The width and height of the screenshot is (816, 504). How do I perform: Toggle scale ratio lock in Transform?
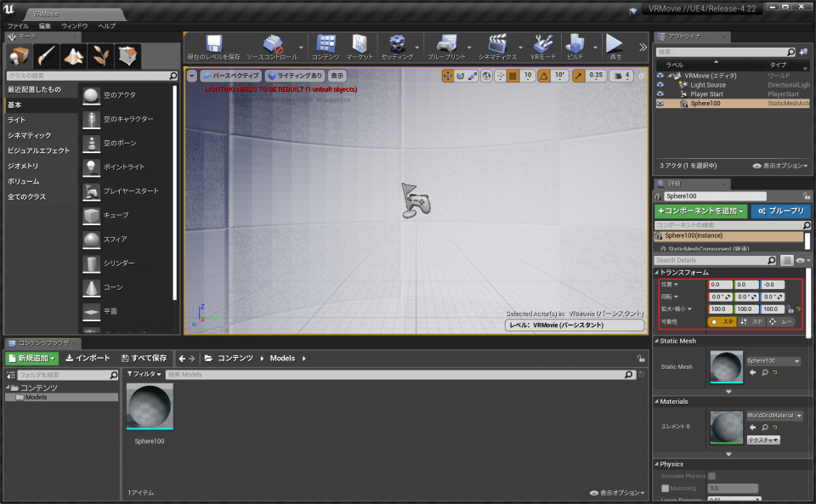tap(790, 309)
